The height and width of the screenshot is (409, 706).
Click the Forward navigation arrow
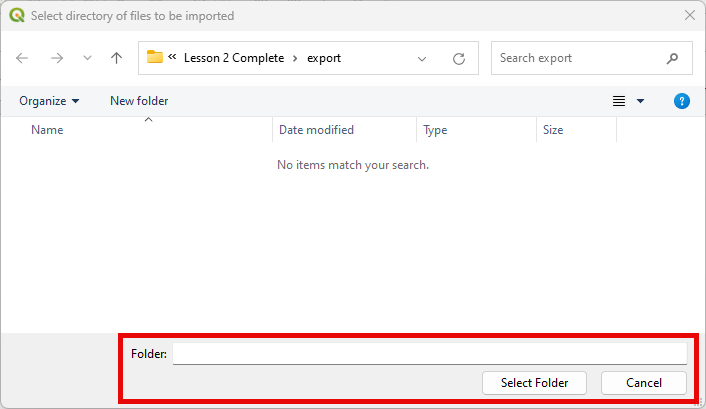pos(57,58)
